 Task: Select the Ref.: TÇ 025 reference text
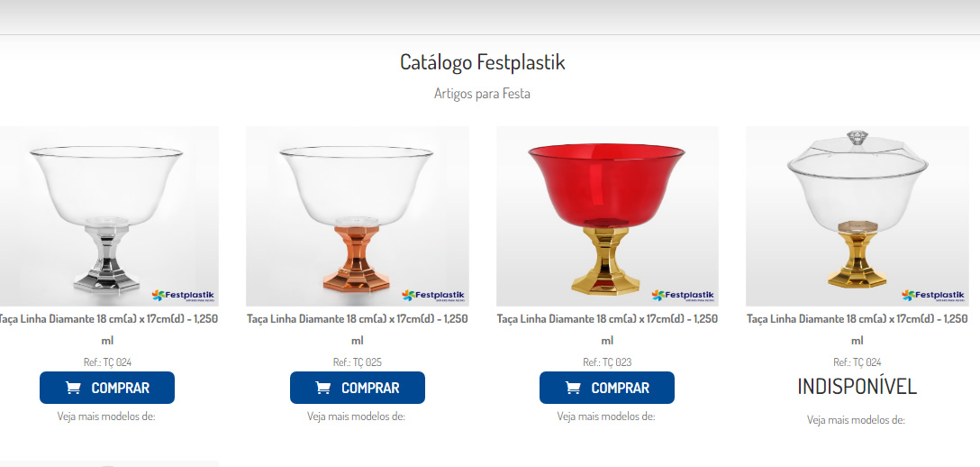tap(357, 362)
